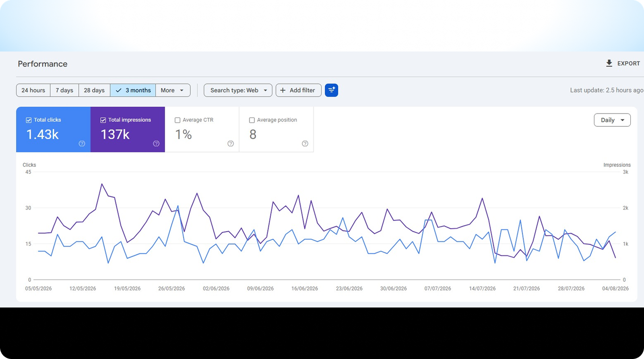Open help icon on Average position card
644x359 pixels.
(x=305, y=144)
